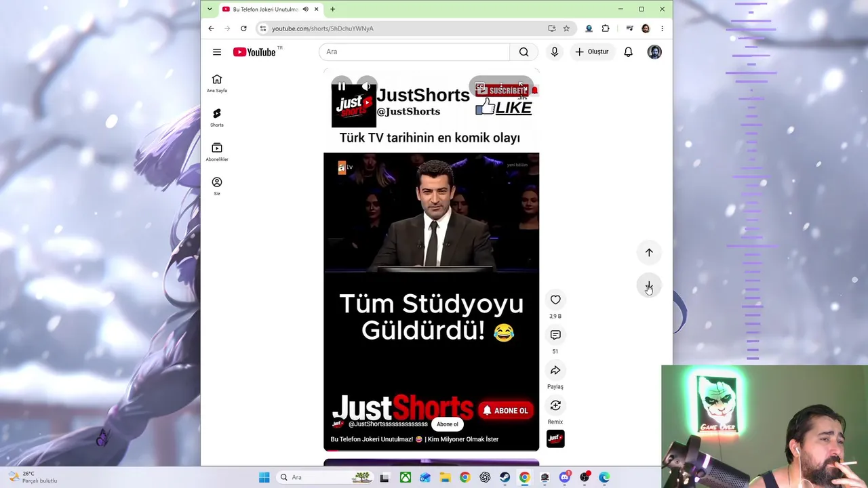The width and height of the screenshot is (868, 488).
Task: Open the Chrome extensions puzzle menu
Action: point(606,28)
